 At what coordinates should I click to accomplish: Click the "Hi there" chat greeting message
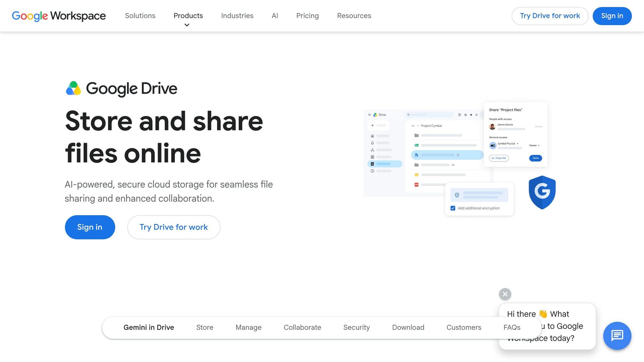(x=547, y=326)
